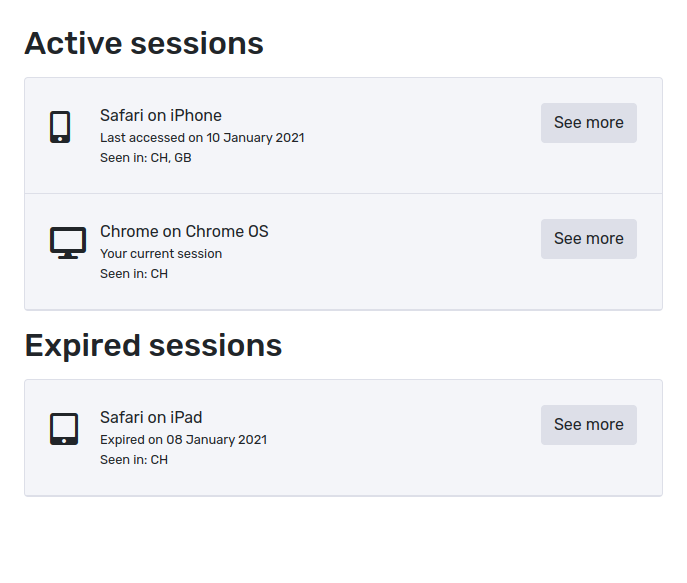Click the Safari on iPad title

coord(151,417)
